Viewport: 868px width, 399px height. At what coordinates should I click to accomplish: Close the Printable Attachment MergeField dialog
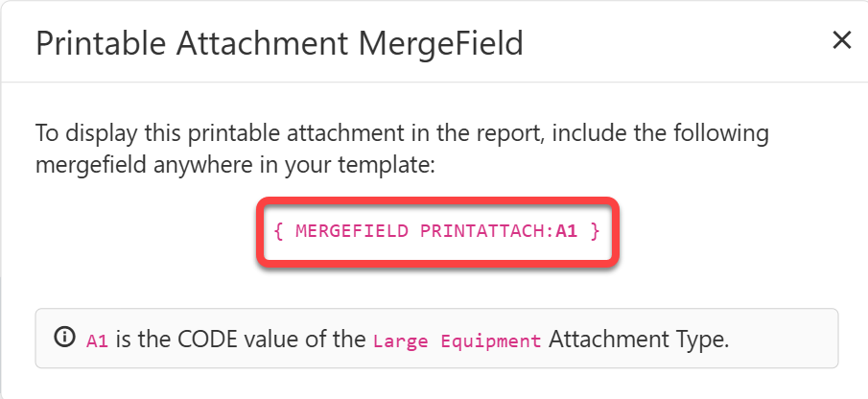click(841, 40)
